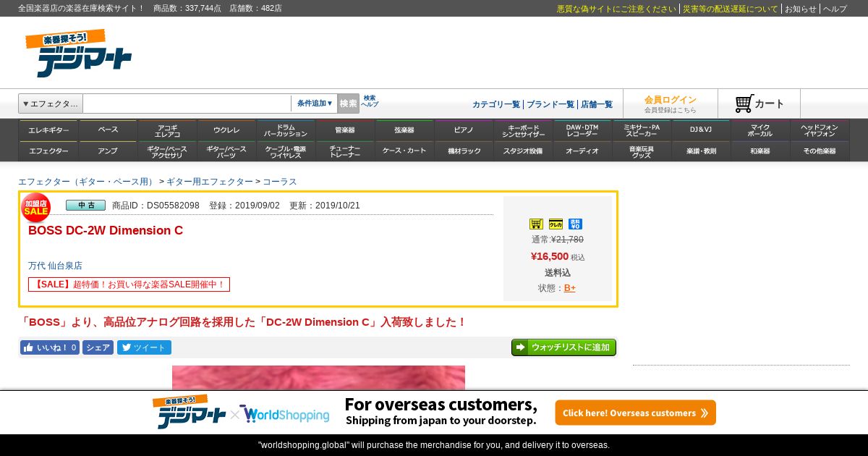
Task: Open breadcrumb ギター用エフェクター
Action: 210,182
